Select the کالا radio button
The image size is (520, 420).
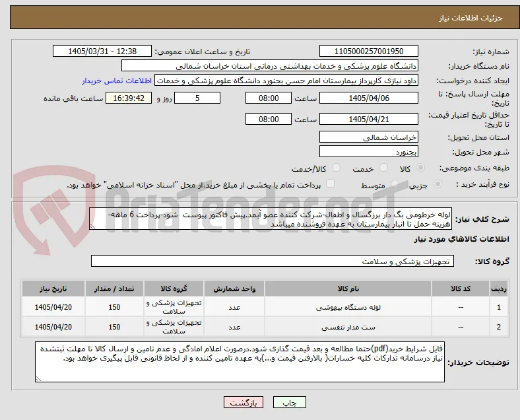click(420, 168)
